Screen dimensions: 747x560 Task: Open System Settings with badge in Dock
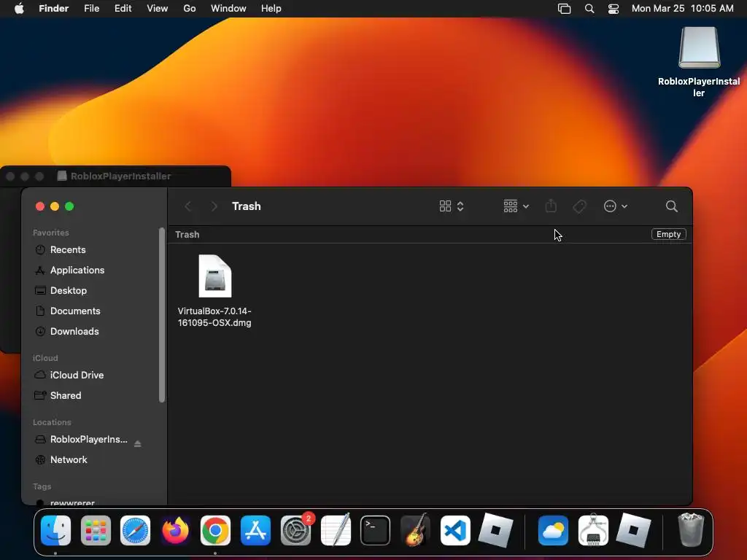pyautogui.click(x=296, y=531)
